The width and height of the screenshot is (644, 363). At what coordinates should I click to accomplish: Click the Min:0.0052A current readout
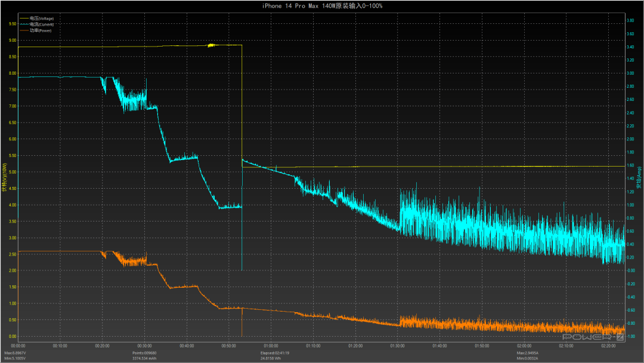coord(527,358)
